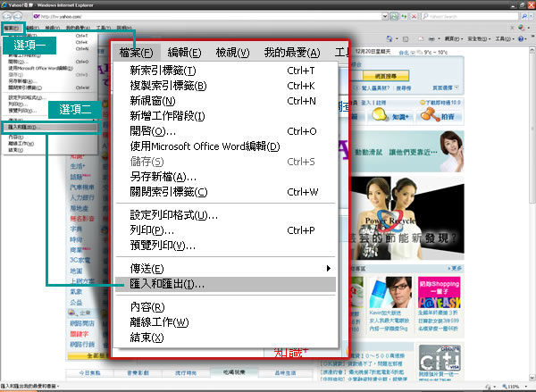Expand the 傳送 submenu arrow in enlarged menu

pos(329,268)
